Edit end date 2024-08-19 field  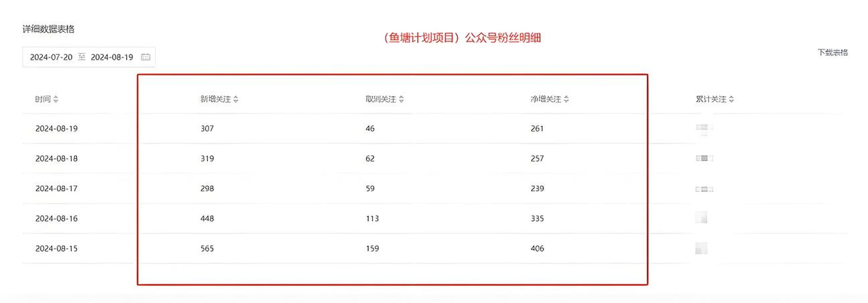112,57
